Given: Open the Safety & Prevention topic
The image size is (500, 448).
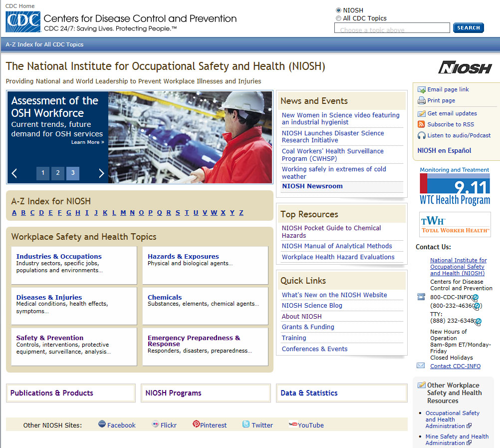Looking at the screenshot, I should (50, 338).
